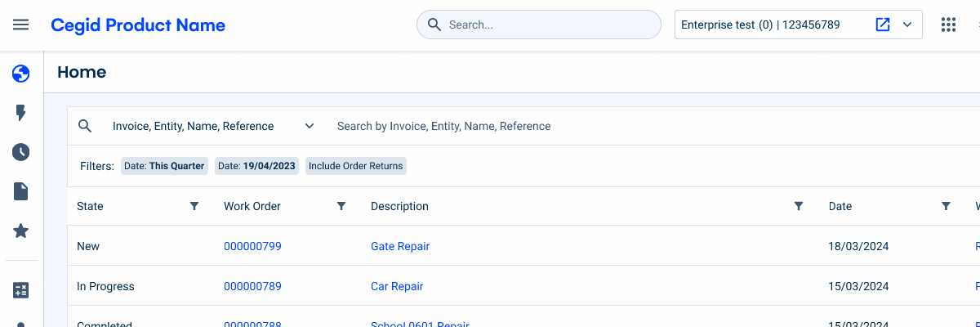The image size is (980, 327).
Task: Open the clock history sidebar icon
Action: pyautogui.click(x=21, y=152)
